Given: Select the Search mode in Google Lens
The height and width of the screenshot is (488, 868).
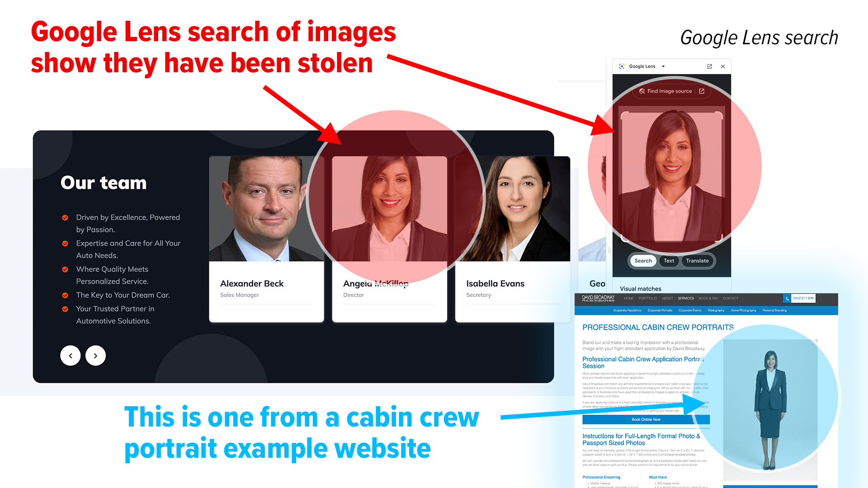Looking at the screenshot, I should pyautogui.click(x=642, y=261).
